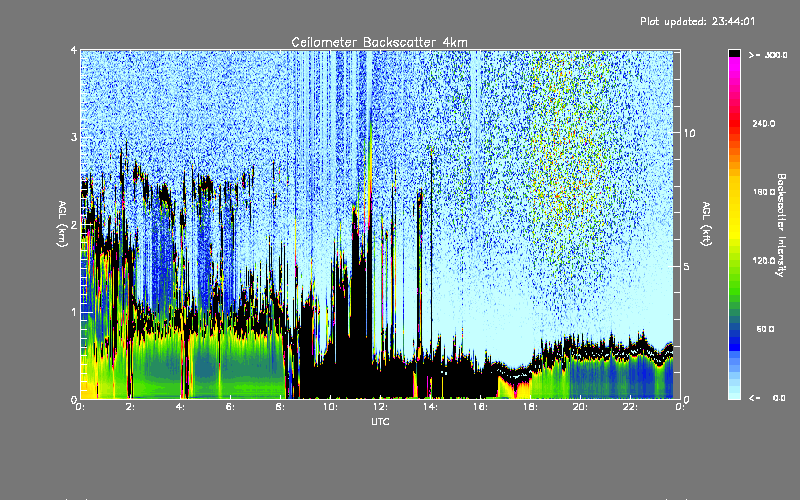Click the black top segment of colorbar
The width and height of the screenshot is (800, 500).
pos(734,53)
